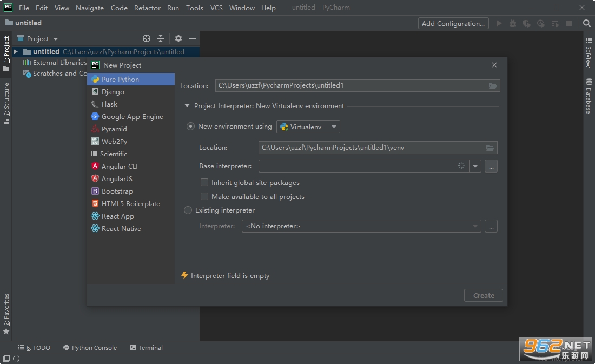Open the VCS menu
Image resolution: width=595 pixels, height=364 pixels.
(217, 8)
